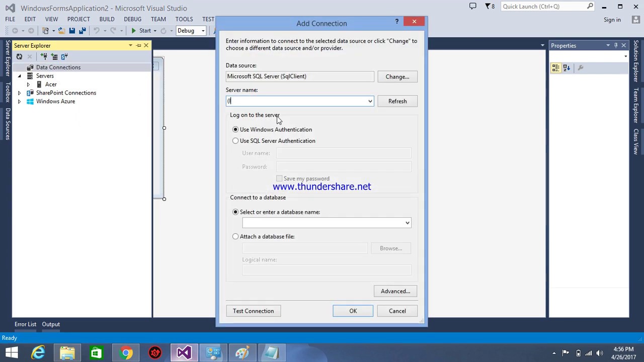Image resolution: width=644 pixels, height=362 pixels.
Task: Click the Refresh button beside Server name
Action: tap(397, 102)
